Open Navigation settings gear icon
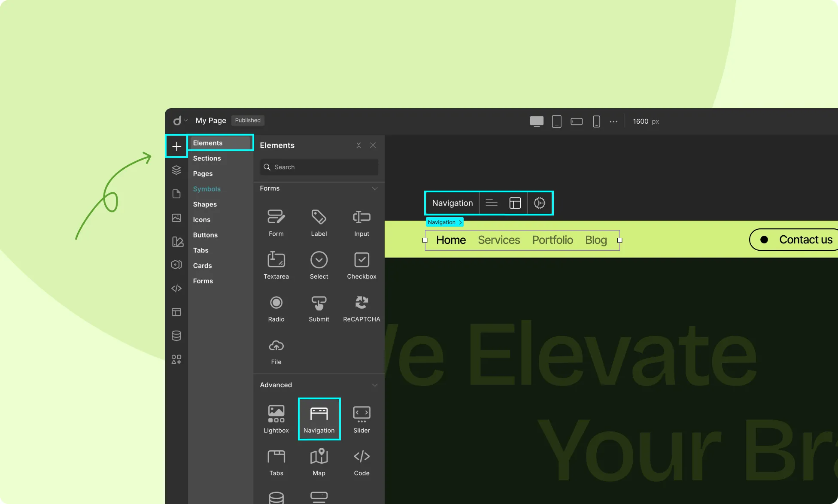 540,203
